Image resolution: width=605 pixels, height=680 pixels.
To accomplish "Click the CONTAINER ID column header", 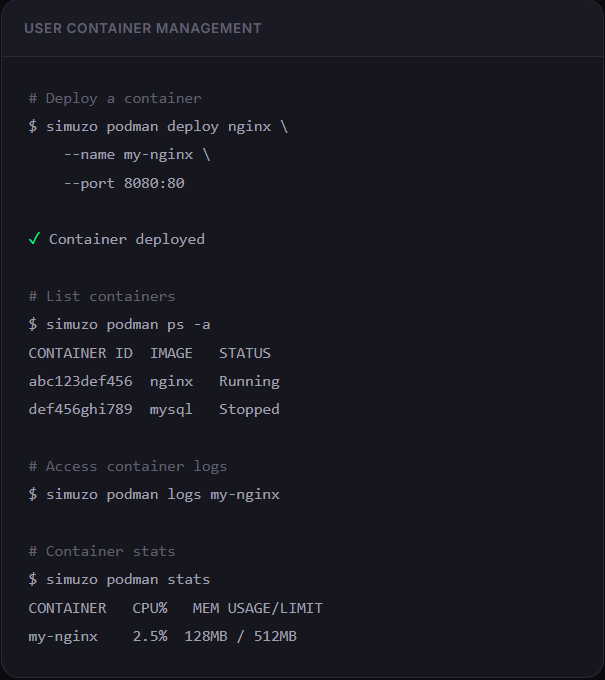I will [81, 353].
